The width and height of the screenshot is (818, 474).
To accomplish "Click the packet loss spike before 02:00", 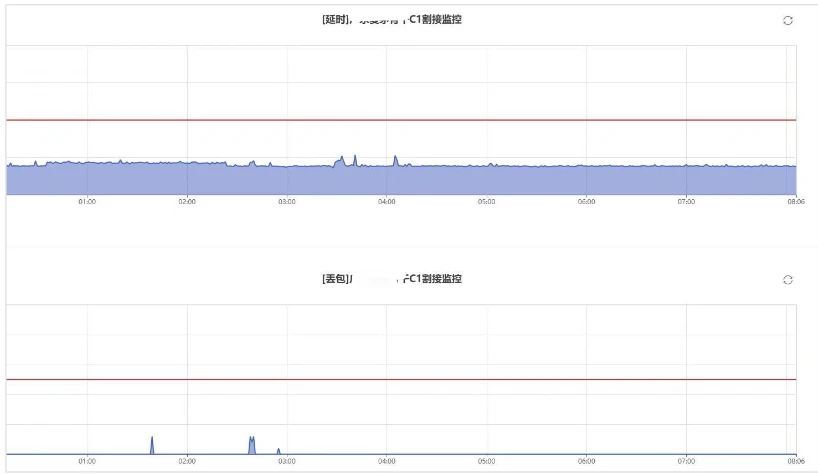I will pos(152,445).
